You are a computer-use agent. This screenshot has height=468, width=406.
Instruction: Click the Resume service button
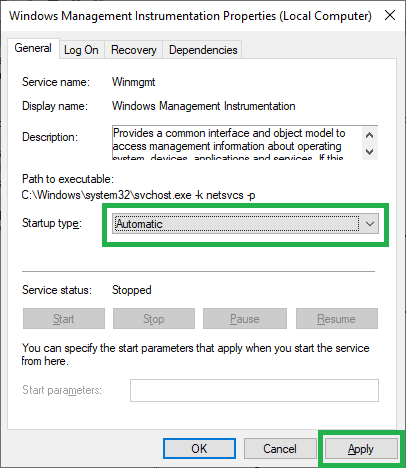[x=337, y=319]
